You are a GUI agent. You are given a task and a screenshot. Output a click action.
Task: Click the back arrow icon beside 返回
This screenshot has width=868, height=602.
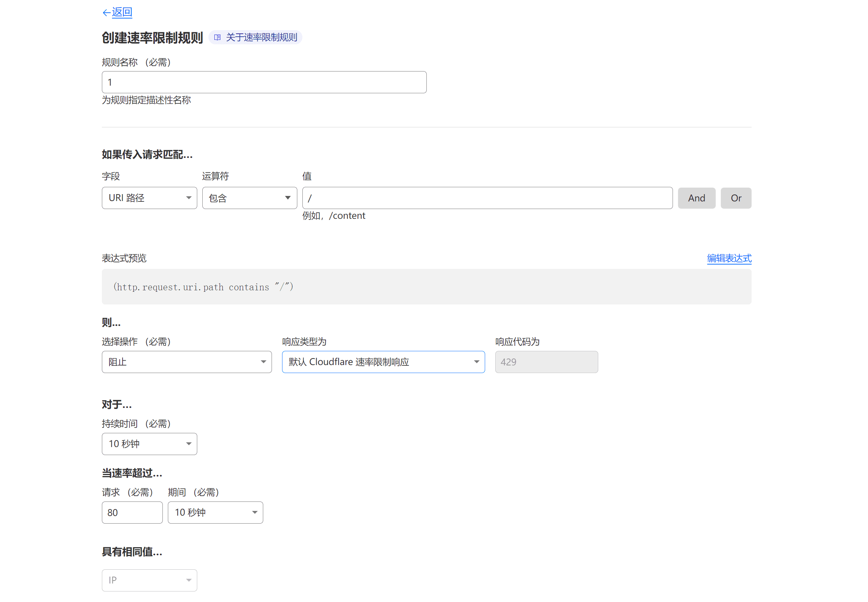tap(106, 13)
